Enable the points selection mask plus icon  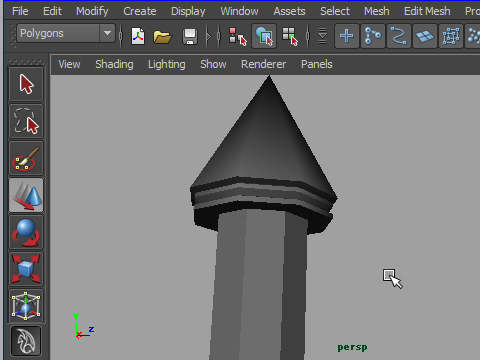pyautogui.click(x=347, y=36)
